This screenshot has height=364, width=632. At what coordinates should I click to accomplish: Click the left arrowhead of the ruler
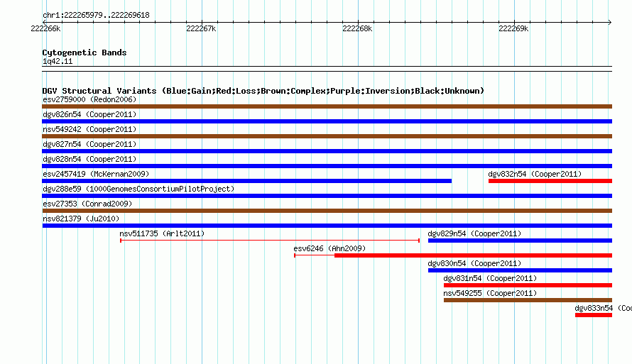(44, 22)
